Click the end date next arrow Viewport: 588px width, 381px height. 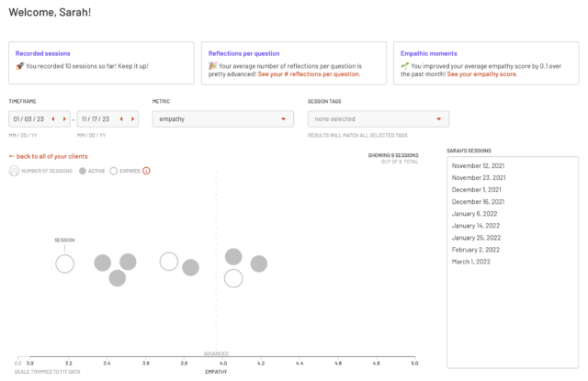pyautogui.click(x=130, y=118)
